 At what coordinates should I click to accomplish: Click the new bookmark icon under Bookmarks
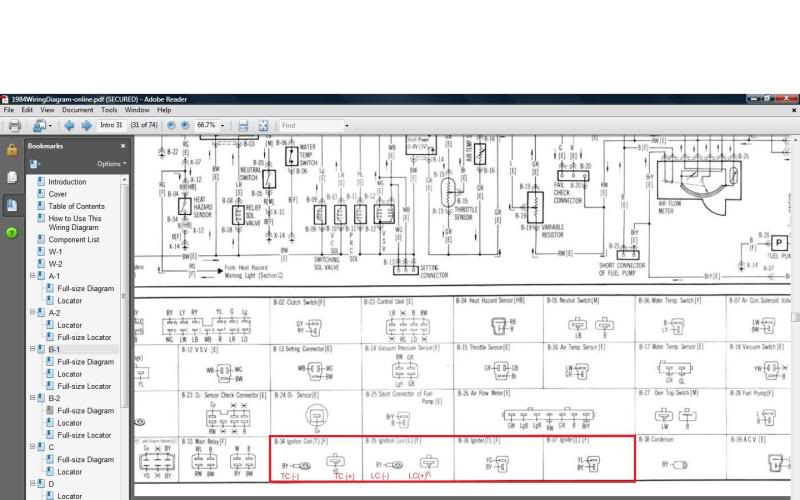click(x=35, y=164)
